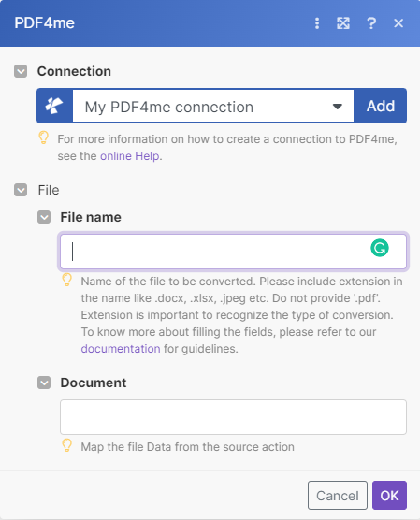The image size is (420, 520).
Task: Click the Add connection button
Action: [x=380, y=106]
